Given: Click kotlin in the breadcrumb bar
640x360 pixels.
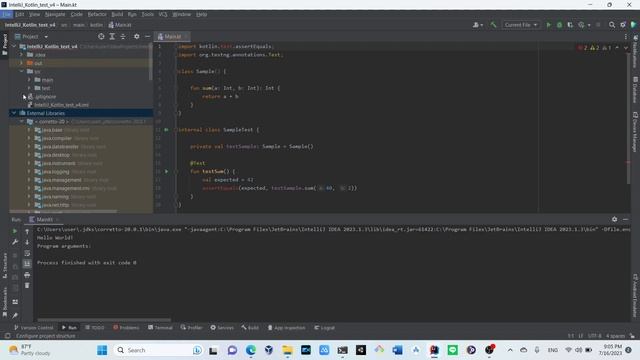Looking at the screenshot, I should tap(96, 25).
